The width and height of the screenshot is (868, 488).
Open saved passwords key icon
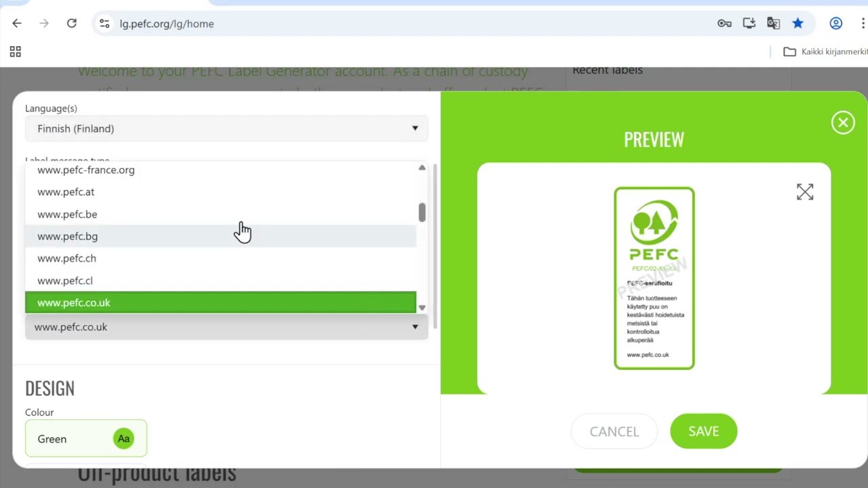point(724,24)
